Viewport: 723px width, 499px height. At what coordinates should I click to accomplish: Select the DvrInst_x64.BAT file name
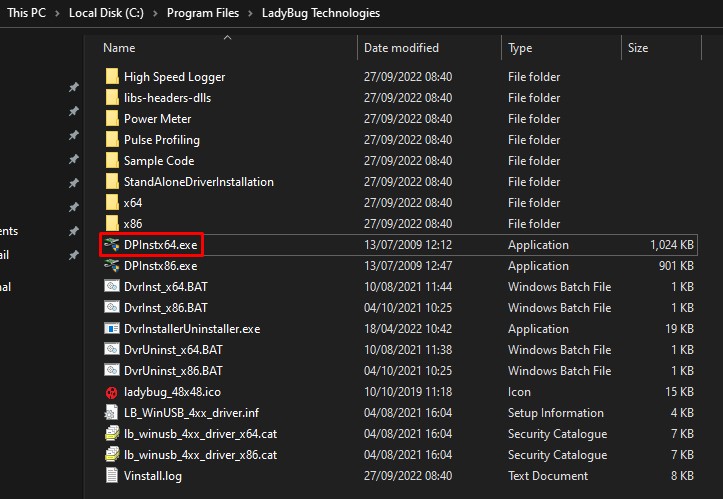(x=166, y=286)
